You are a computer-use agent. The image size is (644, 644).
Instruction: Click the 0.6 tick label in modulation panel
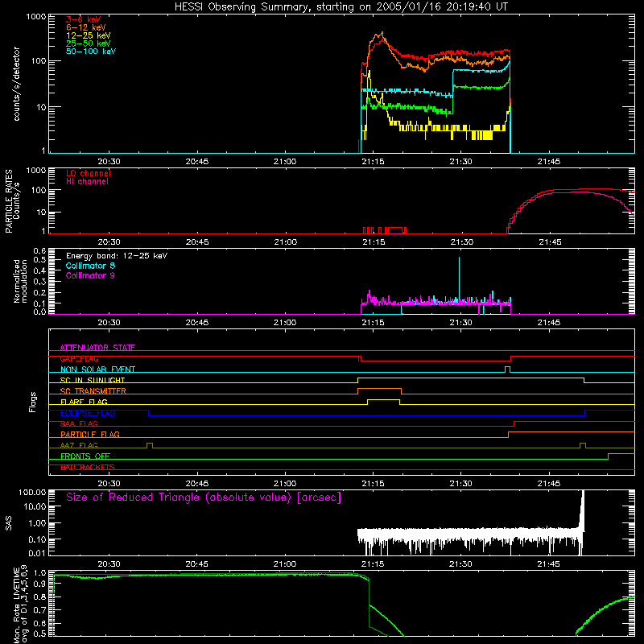[x=39, y=250]
